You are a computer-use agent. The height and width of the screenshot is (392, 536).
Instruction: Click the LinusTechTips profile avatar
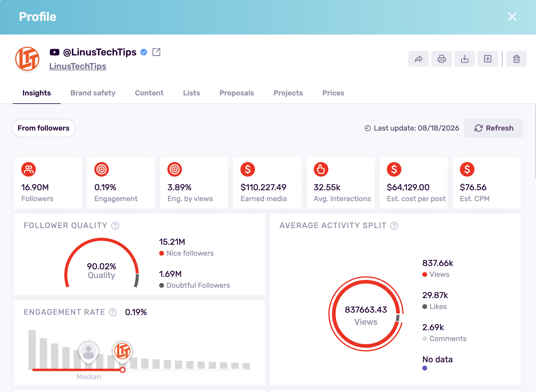27,59
